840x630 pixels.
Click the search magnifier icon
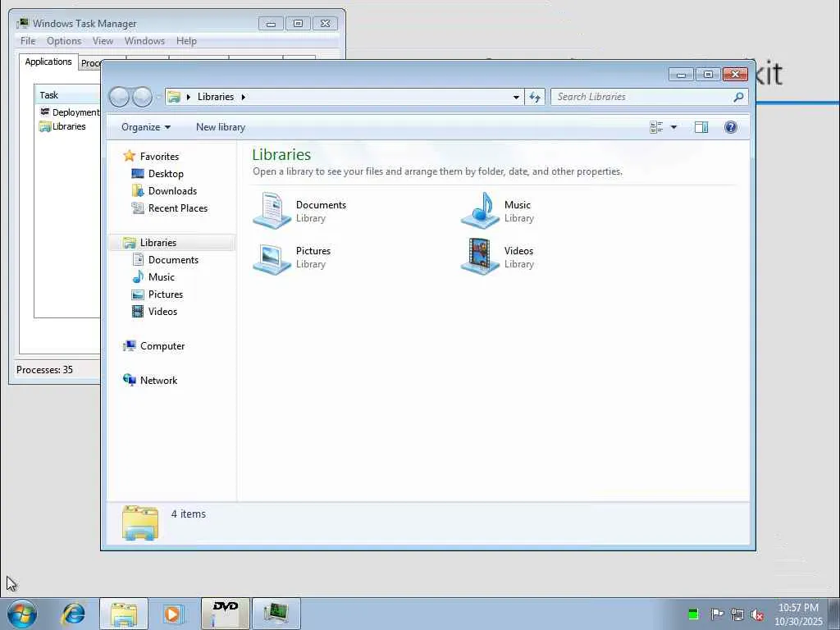click(x=738, y=97)
